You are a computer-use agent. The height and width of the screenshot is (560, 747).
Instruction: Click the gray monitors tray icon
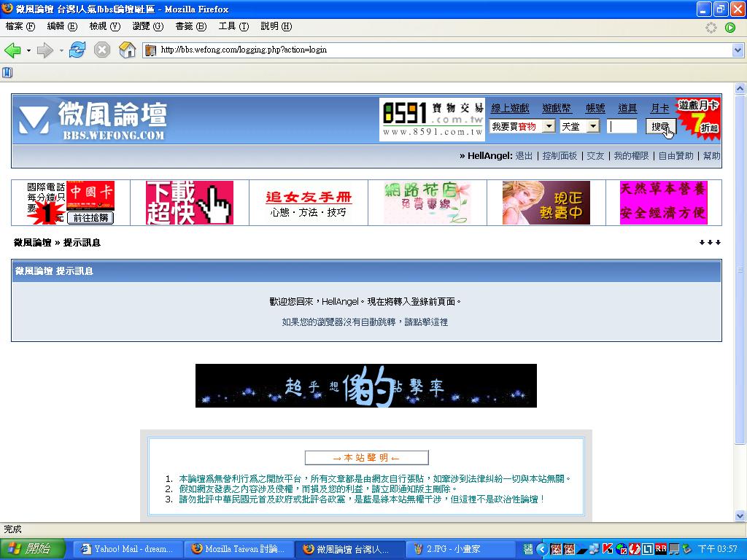674,549
